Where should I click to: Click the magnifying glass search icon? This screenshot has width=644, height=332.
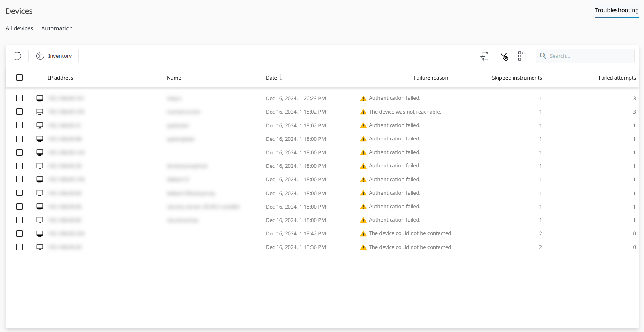pyautogui.click(x=543, y=56)
